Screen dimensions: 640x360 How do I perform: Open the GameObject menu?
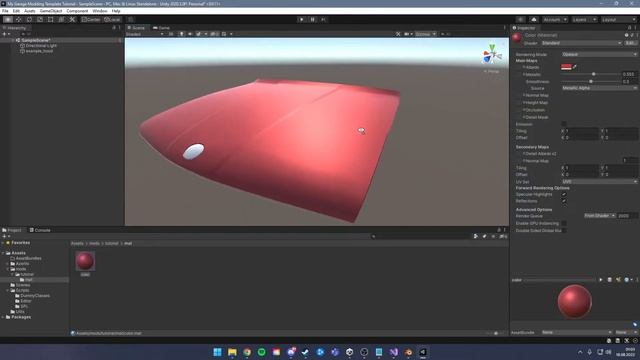pos(51,11)
